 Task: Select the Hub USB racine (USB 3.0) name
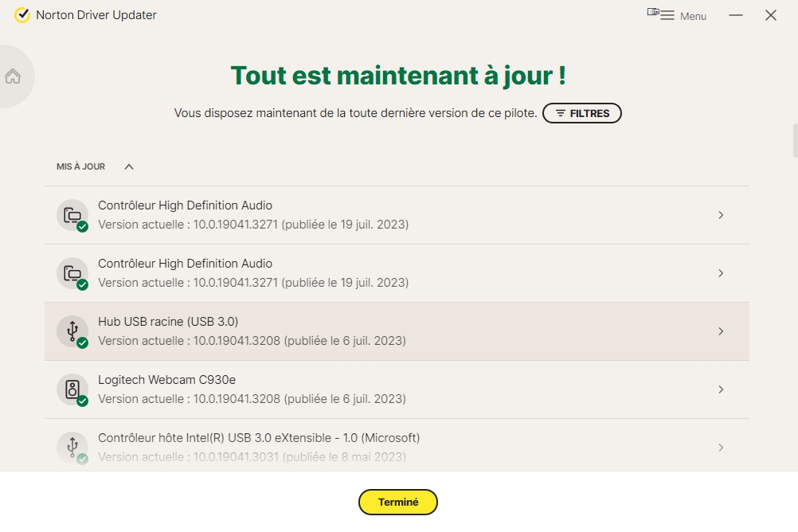[x=168, y=322]
